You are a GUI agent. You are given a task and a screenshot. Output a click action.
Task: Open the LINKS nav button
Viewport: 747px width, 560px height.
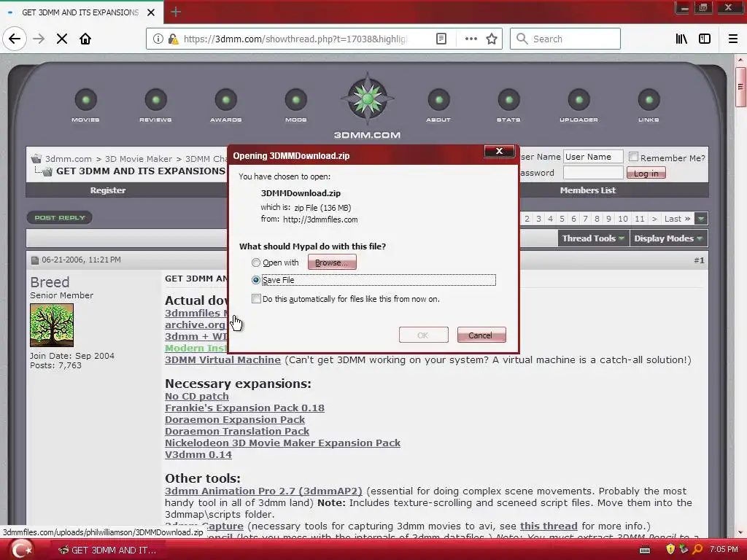(649, 106)
